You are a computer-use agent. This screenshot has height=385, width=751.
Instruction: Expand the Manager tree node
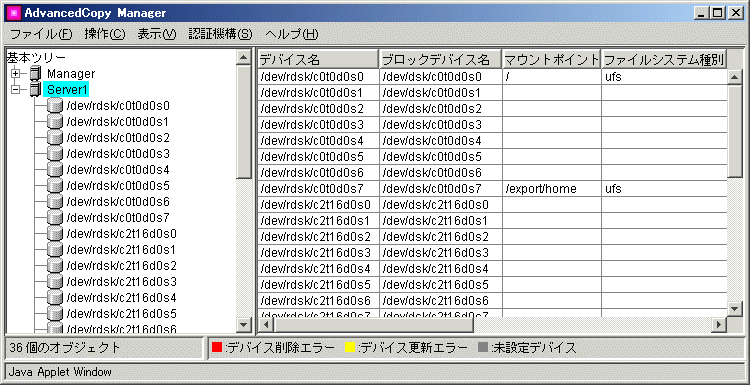click(x=17, y=74)
